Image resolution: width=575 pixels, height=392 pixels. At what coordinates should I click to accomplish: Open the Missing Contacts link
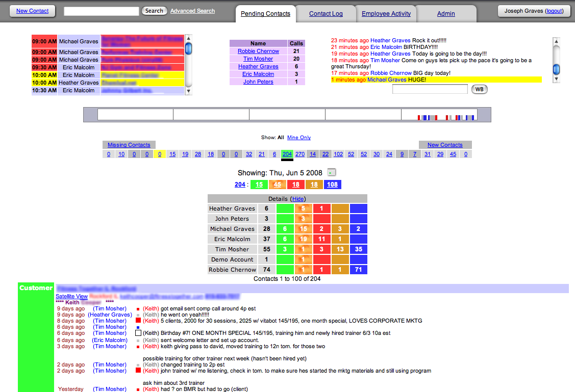(x=129, y=145)
